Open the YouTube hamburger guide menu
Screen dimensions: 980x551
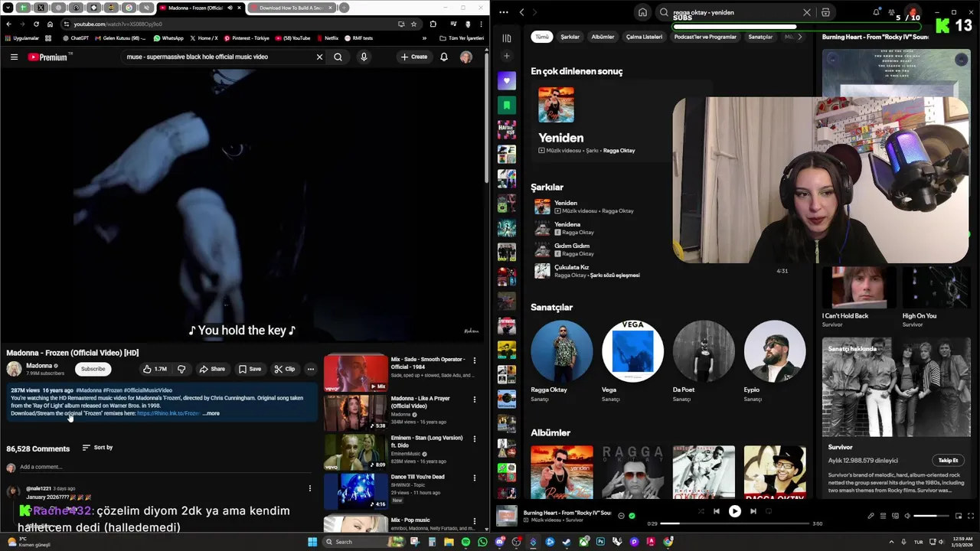14,57
